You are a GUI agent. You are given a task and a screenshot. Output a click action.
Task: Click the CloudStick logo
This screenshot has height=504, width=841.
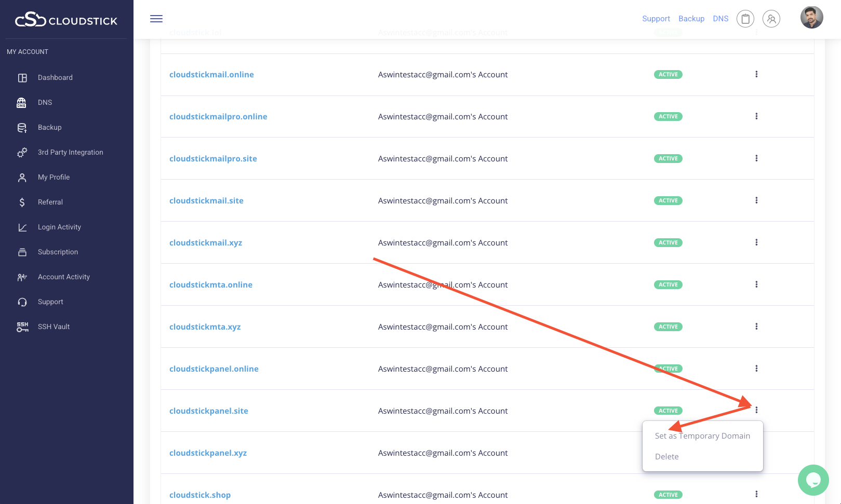(x=66, y=20)
